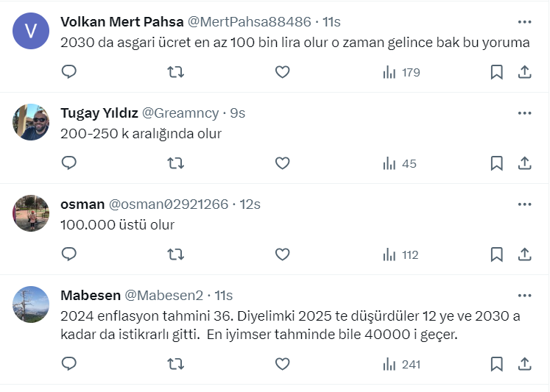
Task: Open Mabesen's avatar image
Action: click(x=31, y=304)
